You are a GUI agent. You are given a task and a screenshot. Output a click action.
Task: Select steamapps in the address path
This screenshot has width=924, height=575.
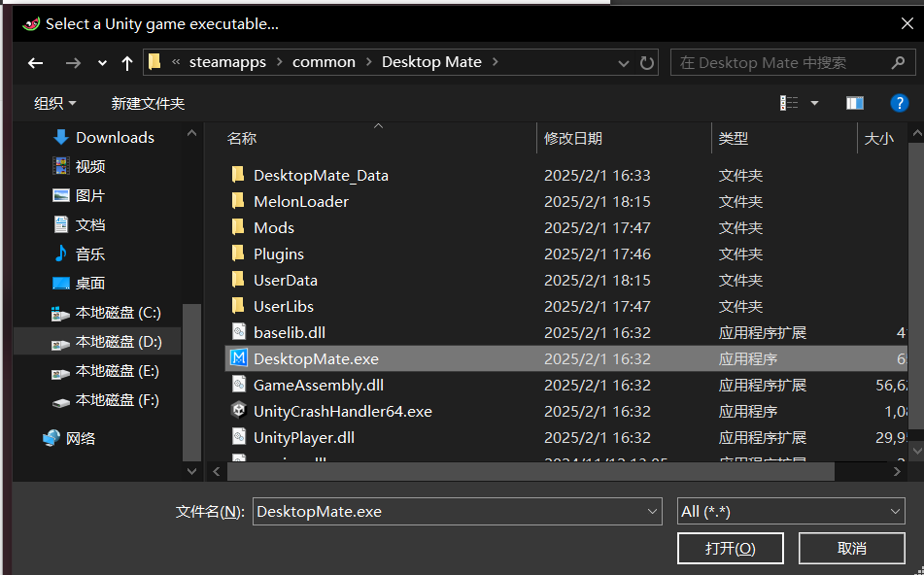[227, 62]
